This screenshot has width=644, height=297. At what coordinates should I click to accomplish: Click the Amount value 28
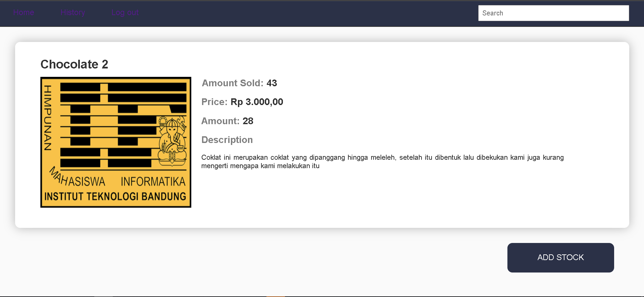(248, 121)
